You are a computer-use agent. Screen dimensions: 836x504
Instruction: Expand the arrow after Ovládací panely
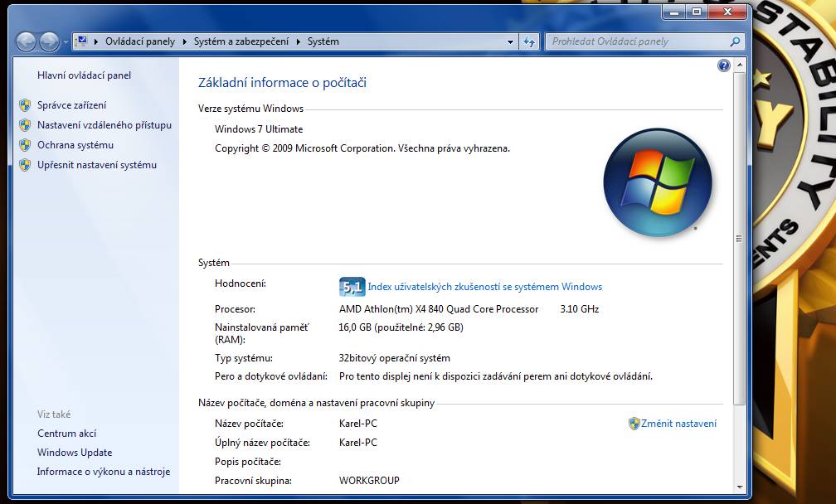[184, 41]
